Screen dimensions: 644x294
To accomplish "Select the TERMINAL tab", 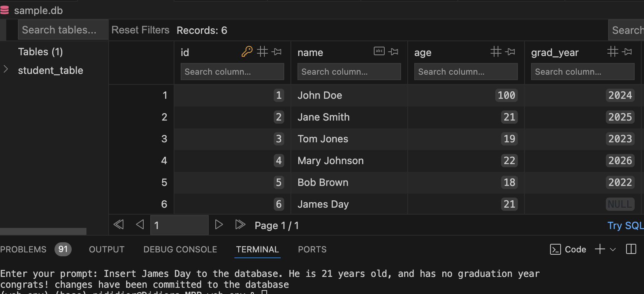I will click(257, 249).
